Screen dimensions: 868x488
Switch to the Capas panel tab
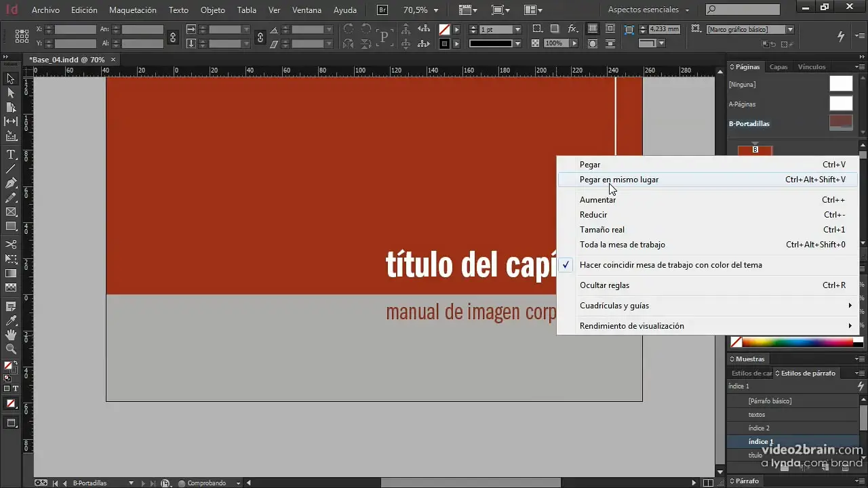point(778,67)
